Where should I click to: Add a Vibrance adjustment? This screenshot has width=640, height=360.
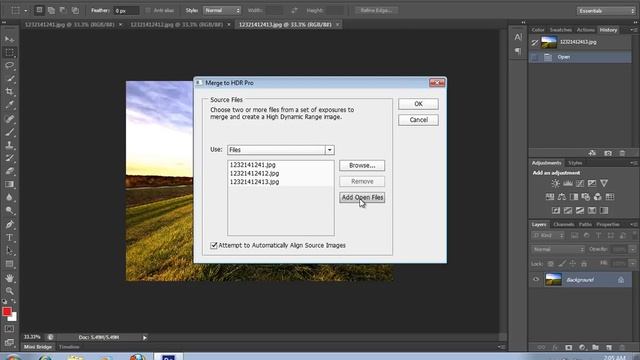[604, 183]
